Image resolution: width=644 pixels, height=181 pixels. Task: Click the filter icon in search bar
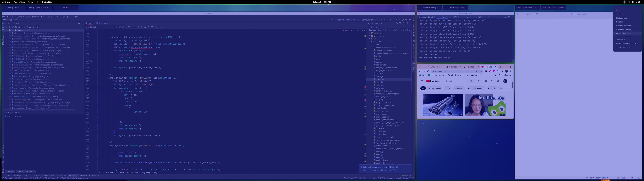tap(163, 27)
